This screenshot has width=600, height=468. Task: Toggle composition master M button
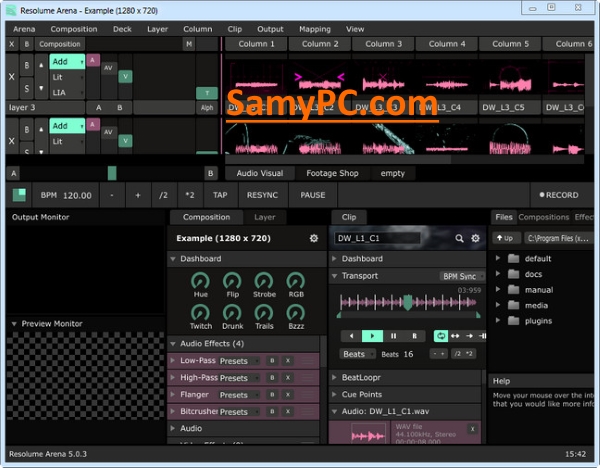coord(189,44)
